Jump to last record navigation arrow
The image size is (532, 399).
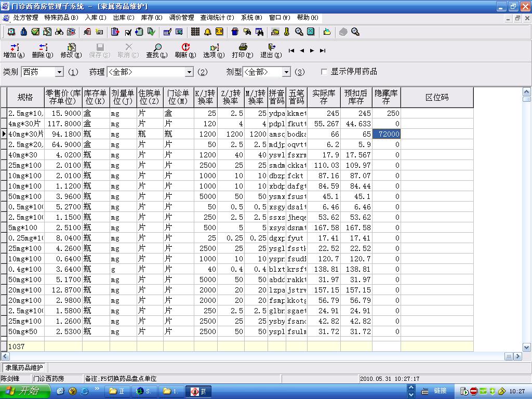(323, 50)
